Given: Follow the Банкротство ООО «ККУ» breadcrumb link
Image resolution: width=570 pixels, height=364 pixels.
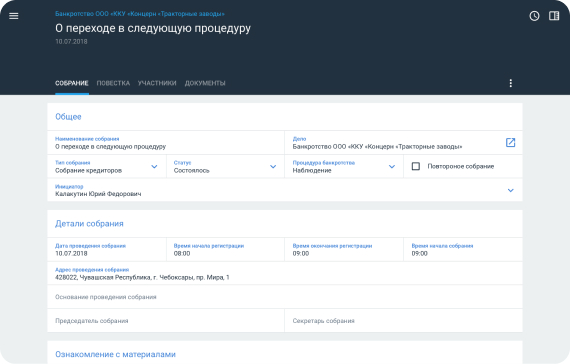Looking at the screenshot, I should (140, 14).
